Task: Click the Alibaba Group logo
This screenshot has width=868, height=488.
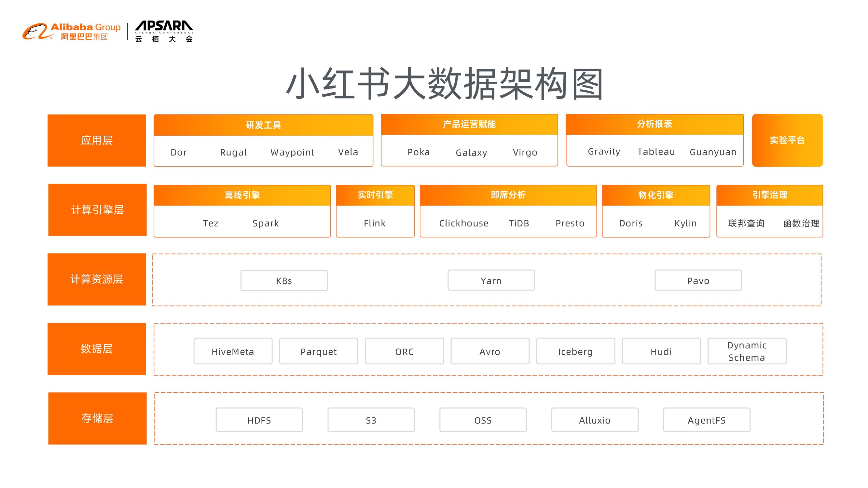Action: [71, 32]
